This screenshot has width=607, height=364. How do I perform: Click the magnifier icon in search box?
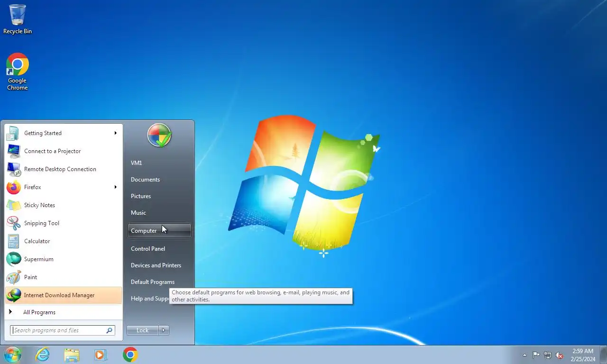[x=109, y=330]
